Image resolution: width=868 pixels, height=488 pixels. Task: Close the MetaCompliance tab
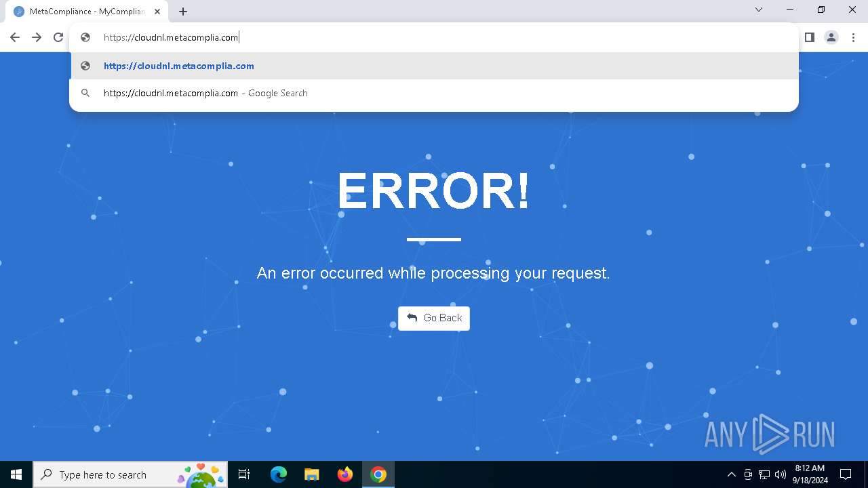click(157, 12)
